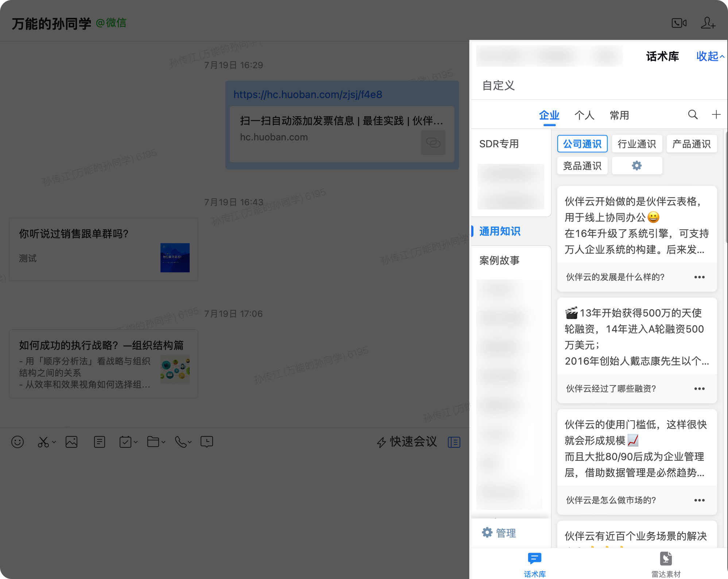Click the scissors screenshot tool
The image size is (728, 579).
(x=43, y=442)
